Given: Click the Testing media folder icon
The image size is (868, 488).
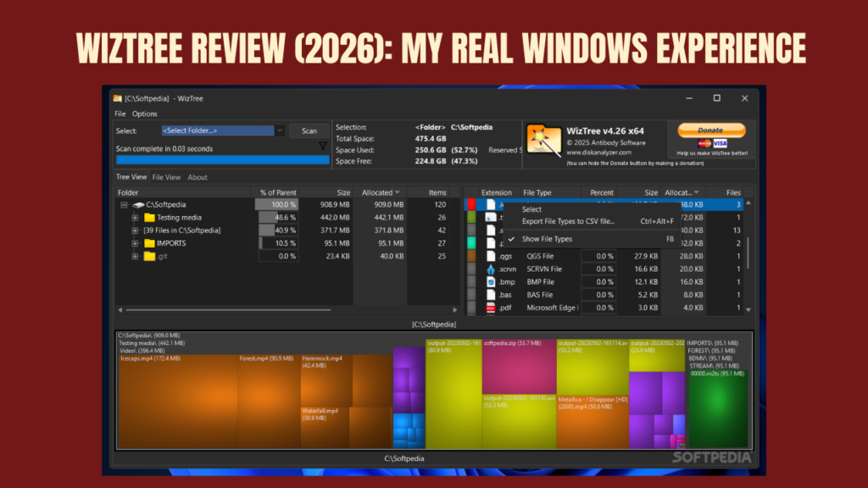Looking at the screenshot, I should point(149,218).
